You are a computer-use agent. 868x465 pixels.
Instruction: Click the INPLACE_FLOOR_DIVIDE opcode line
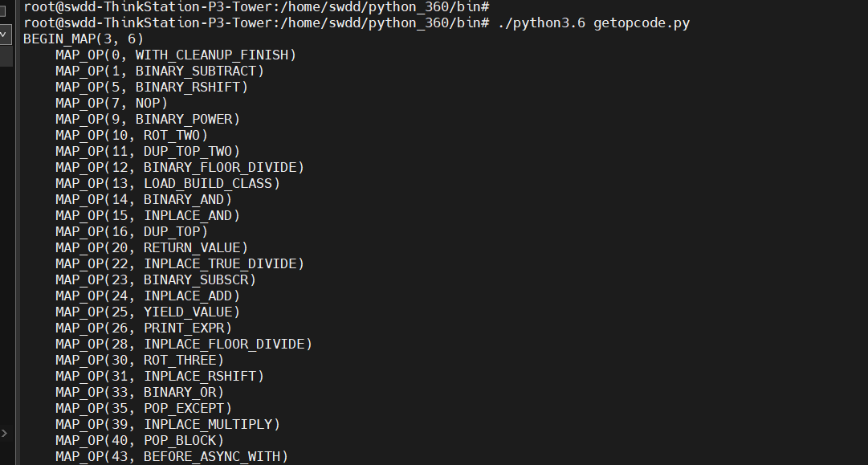(184, 344)
